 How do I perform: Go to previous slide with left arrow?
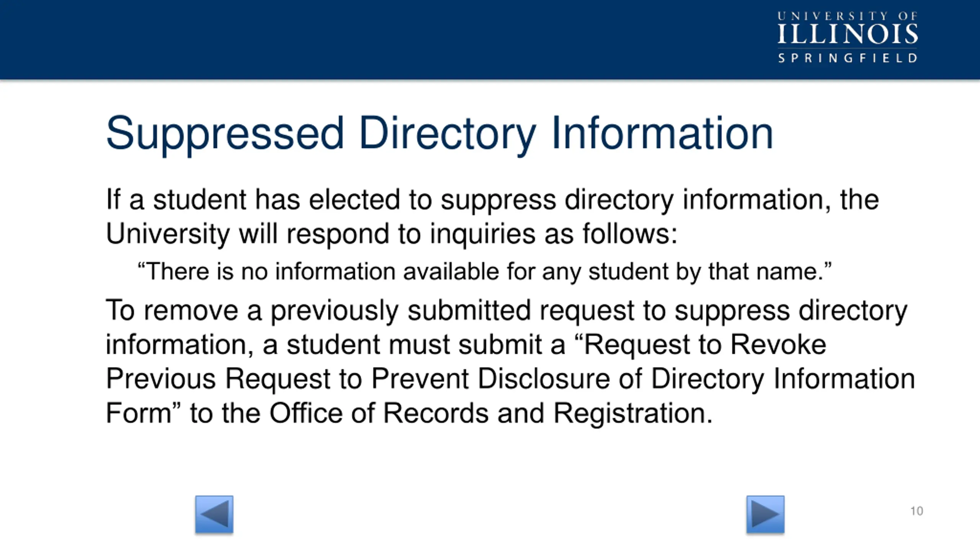(214, 514)
